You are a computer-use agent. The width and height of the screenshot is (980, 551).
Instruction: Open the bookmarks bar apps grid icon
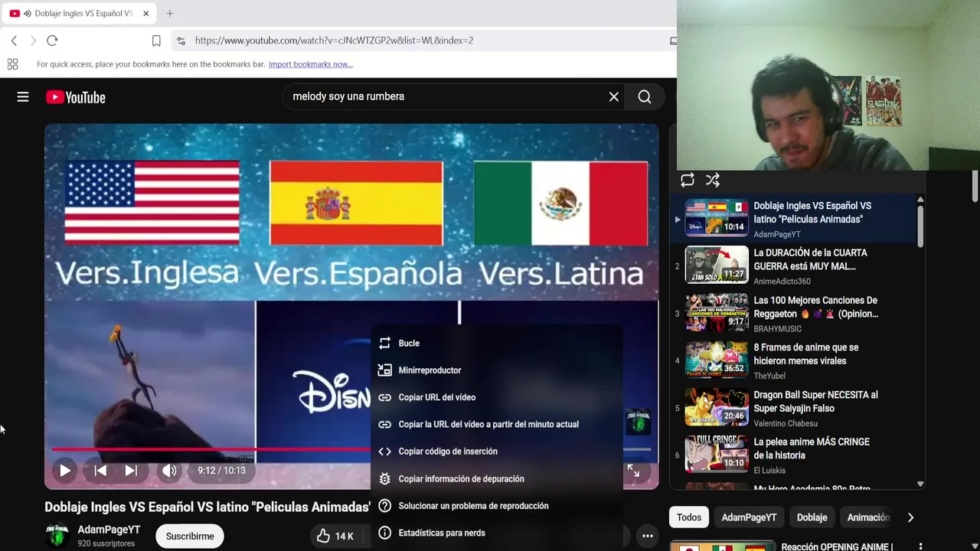12,64
